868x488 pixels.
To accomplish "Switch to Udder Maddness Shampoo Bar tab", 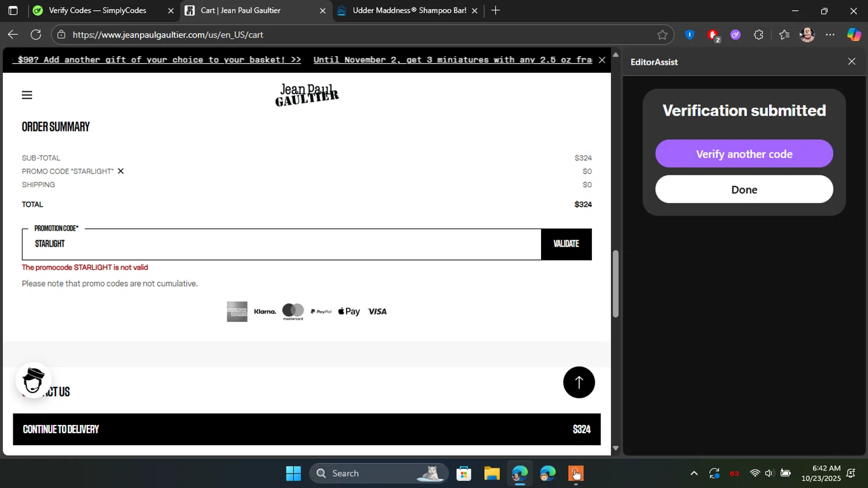I will coord(409,10).
